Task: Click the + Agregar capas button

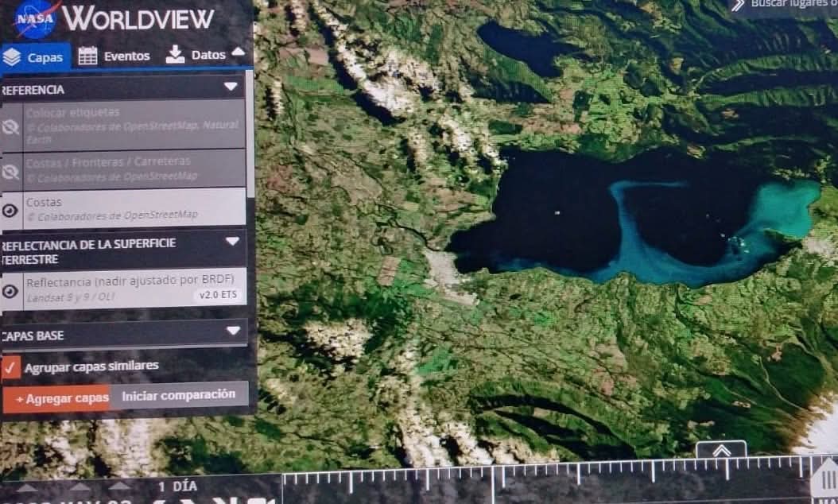Action: (x=56, y=399)
